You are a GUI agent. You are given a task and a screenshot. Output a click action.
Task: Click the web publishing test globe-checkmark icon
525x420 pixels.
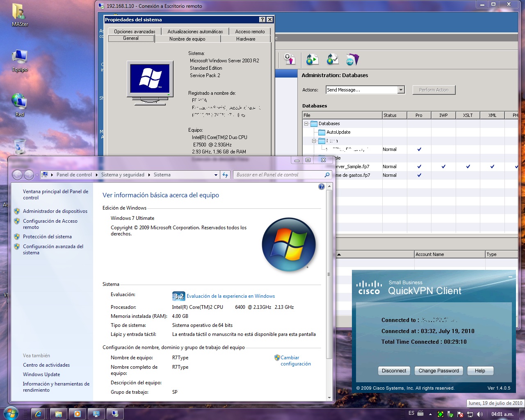tap(333, 59)
